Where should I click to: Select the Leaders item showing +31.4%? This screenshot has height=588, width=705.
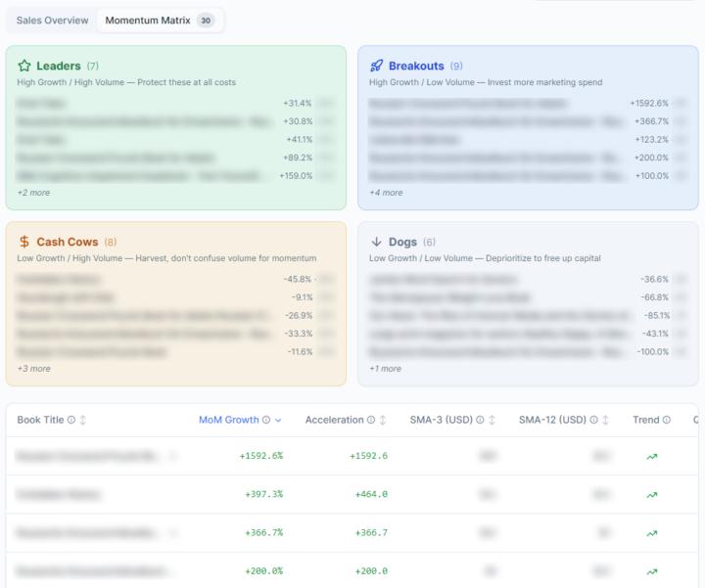(x=175, y=104)
